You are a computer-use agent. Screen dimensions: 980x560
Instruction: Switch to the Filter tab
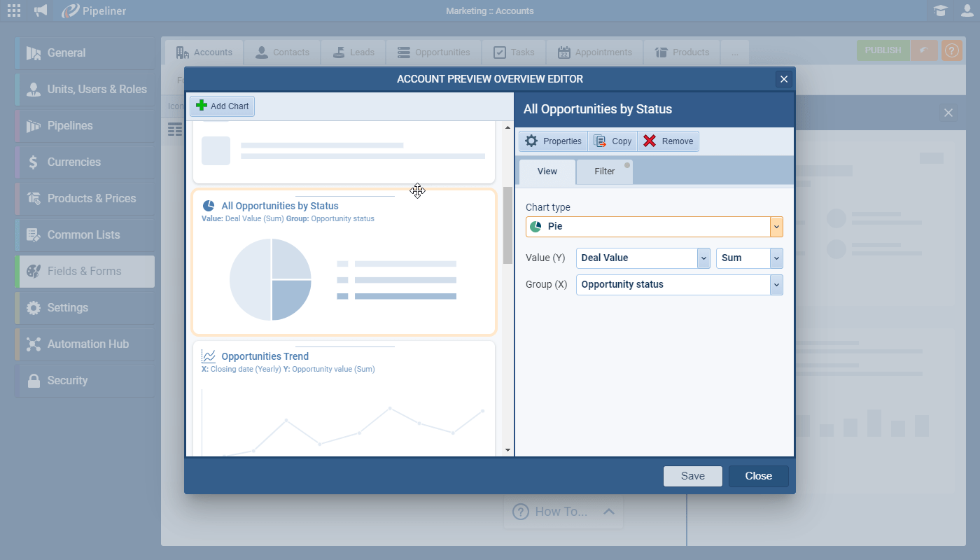(605, 171)
